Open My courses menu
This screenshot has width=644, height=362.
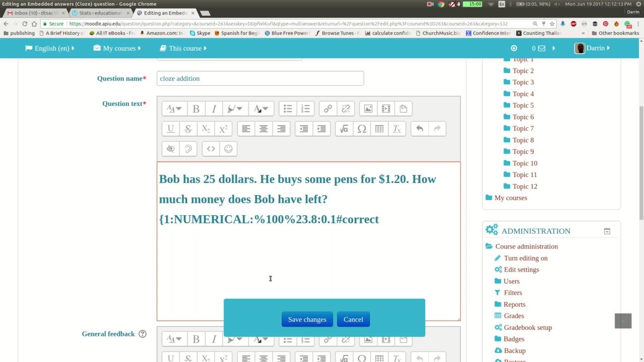tap(117, 48)
